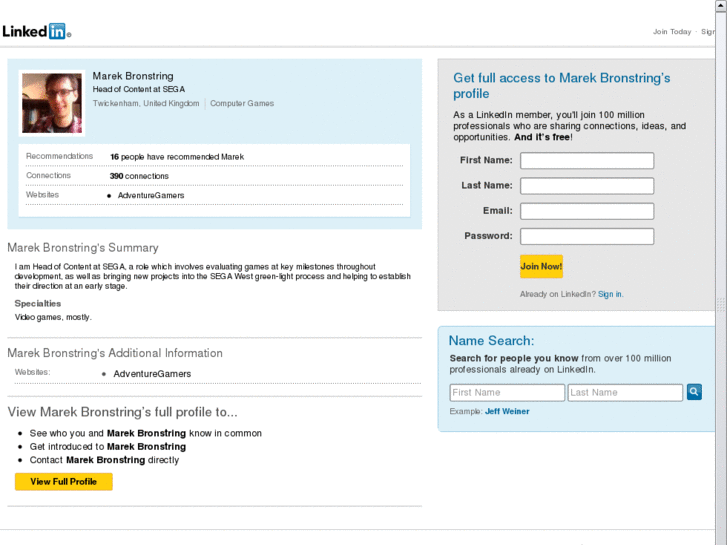
Task: Click the 'Specialties' subheading
Action: point(38,303)
